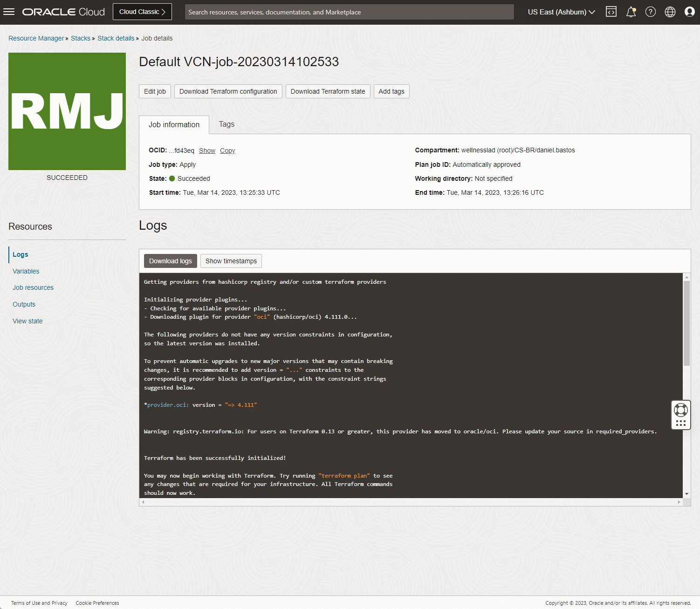Screen dimensions: 700x609
Task: Click the Job type Apply value
Action: 188,164
